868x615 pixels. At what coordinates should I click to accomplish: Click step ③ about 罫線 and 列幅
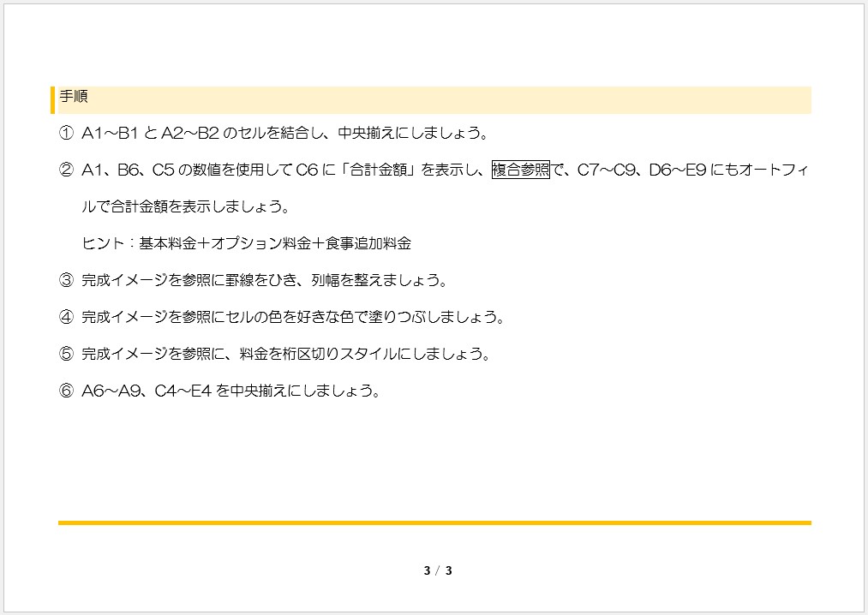click(253, 280)
